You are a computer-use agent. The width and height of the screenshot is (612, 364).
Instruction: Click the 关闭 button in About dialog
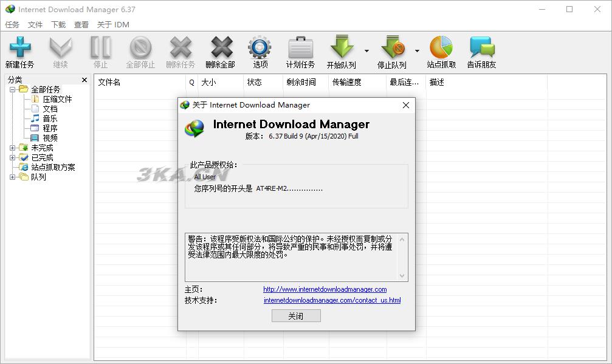[296, 316]
